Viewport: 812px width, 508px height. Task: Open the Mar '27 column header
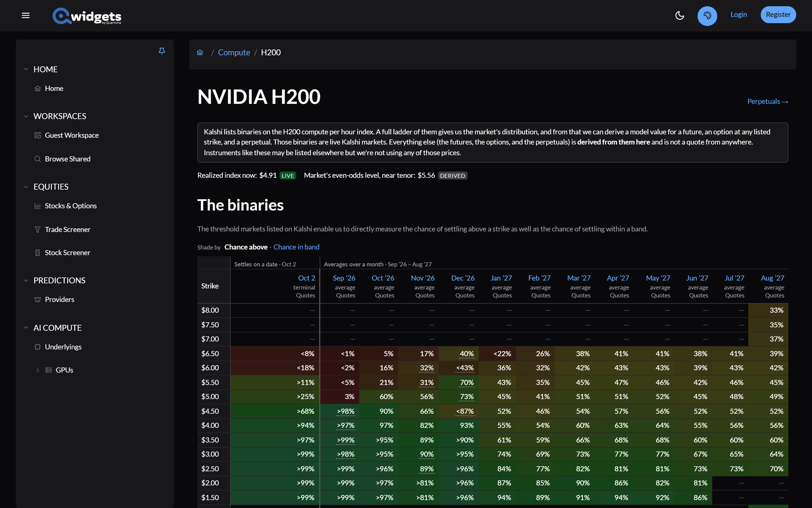[579, 278]
